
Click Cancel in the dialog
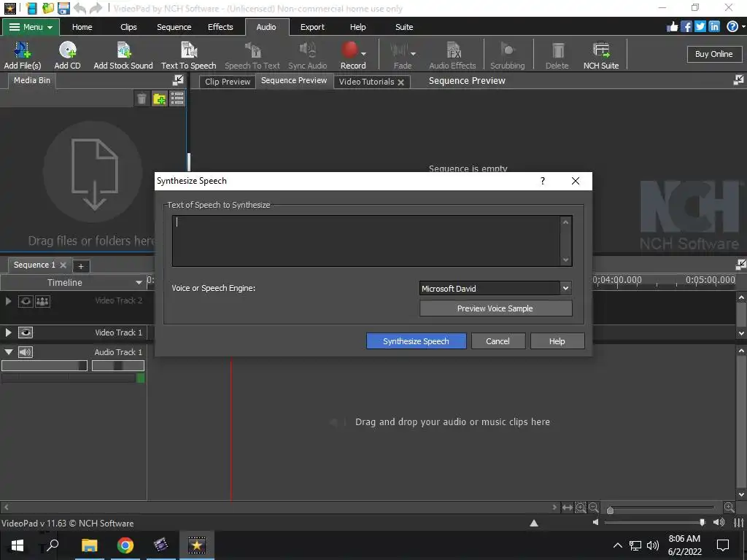pyautogui.click(x=498, y=341)
